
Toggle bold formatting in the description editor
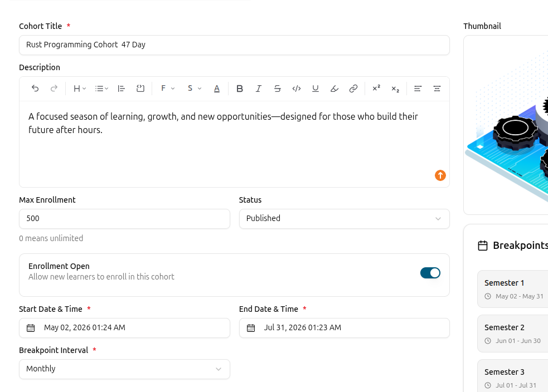point(239,89)
